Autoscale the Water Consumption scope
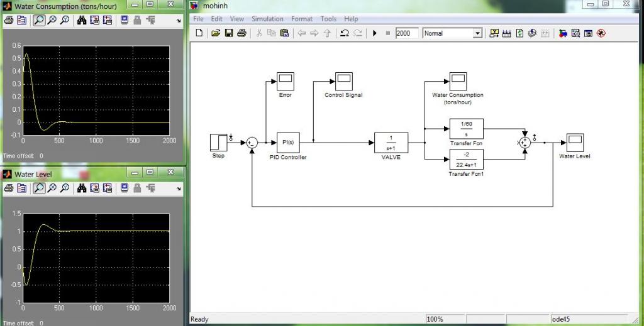644x326 pixels. point(82,20)
